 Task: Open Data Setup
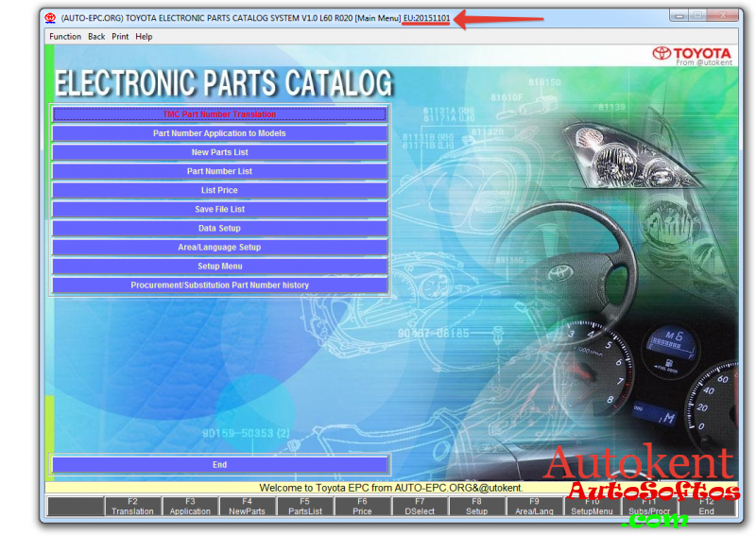pos(219,228)
